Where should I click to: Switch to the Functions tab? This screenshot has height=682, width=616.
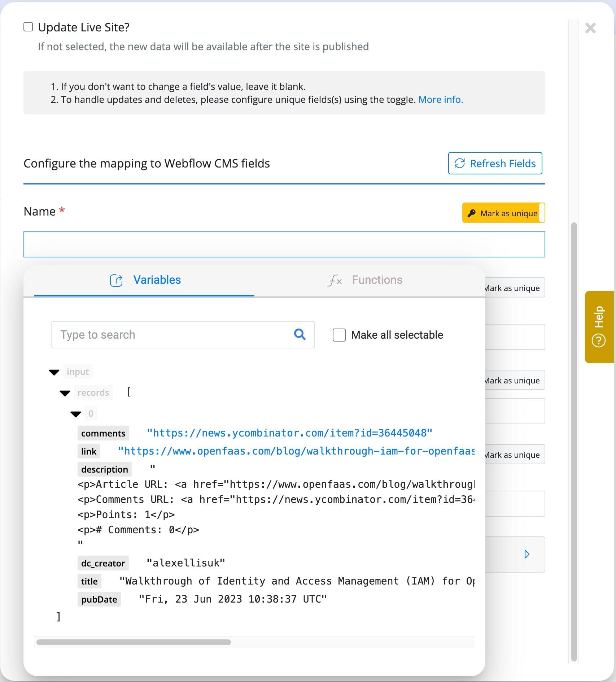377,280
